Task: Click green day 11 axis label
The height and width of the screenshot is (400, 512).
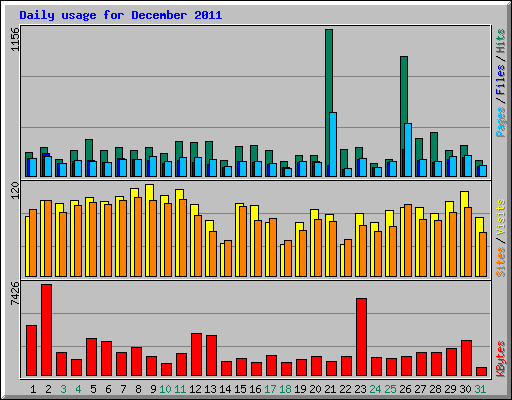Action: pos(180,389)
